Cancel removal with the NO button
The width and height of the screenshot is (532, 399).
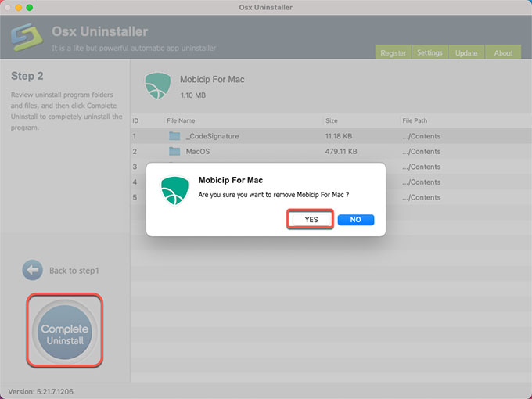355,220
